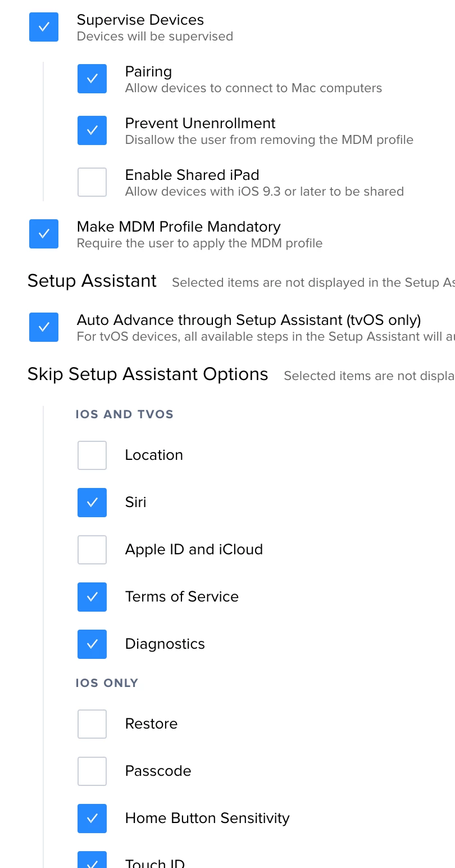Click the IOS ONLY group label
The width and height of the screenshot is (455, 868).
(107, 684)
